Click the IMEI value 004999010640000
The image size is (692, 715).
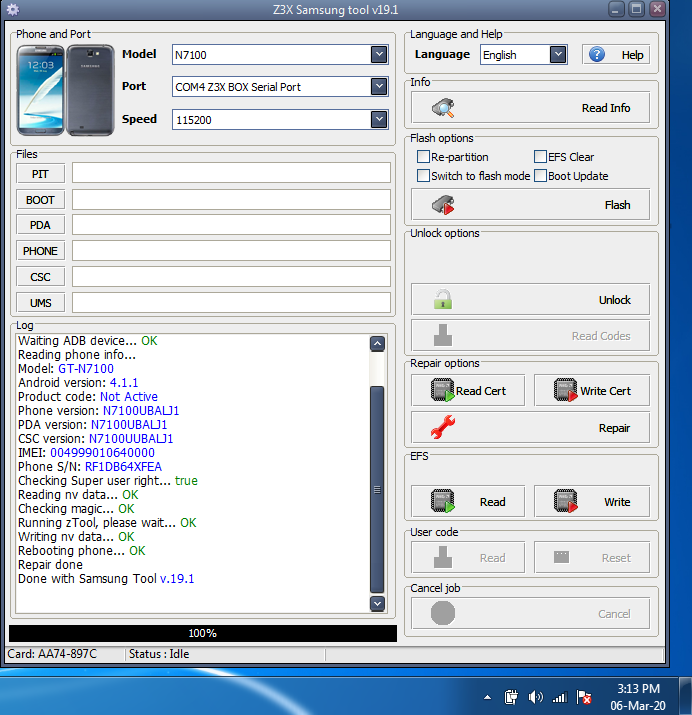(x=103, y=452)
